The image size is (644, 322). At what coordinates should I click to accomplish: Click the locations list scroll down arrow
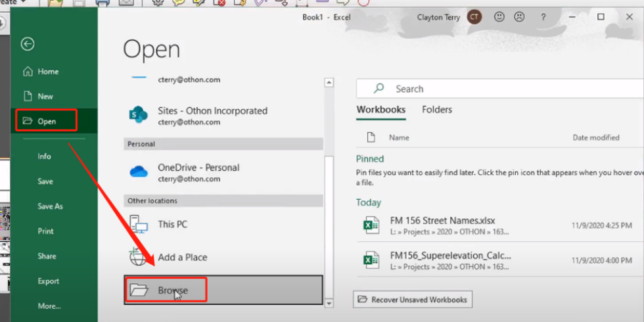(x=329, y=304)
